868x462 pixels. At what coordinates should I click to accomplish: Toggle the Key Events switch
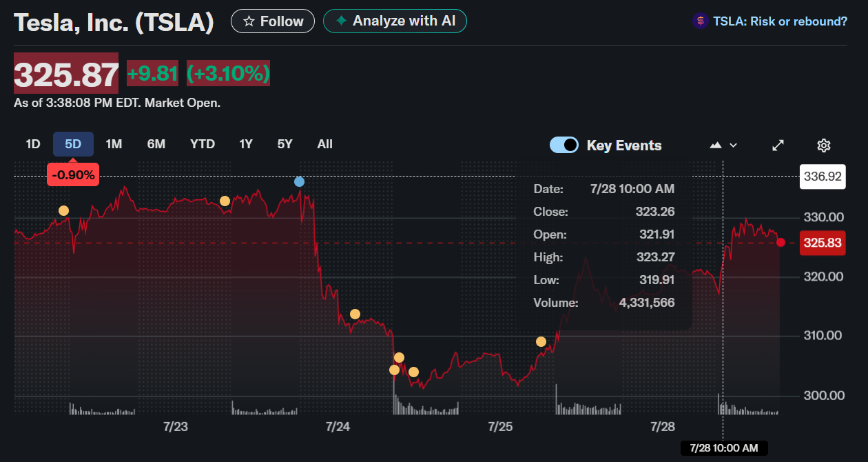[x=564, y=145]
